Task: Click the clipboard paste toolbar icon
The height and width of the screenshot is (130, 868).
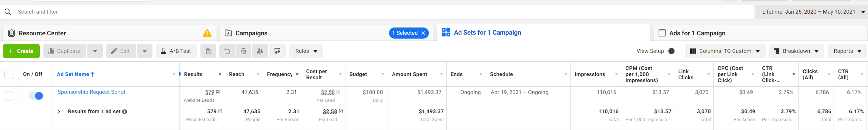Action: [208, 51]
